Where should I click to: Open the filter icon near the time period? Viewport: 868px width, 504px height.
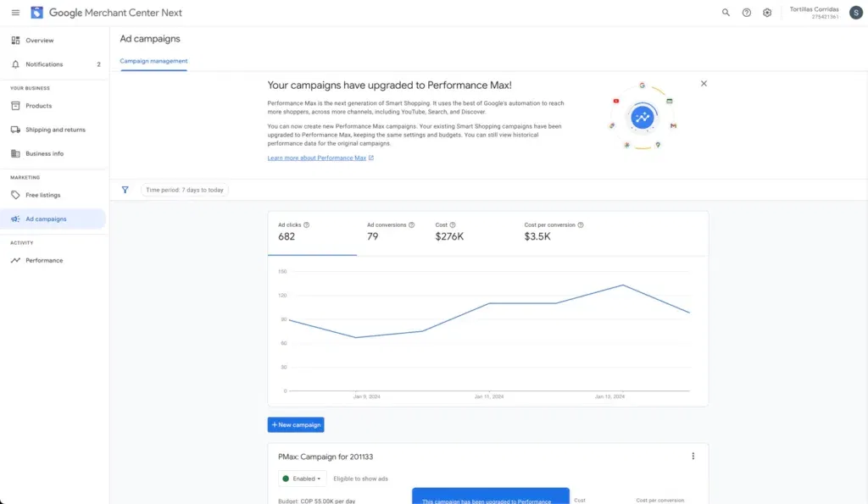(125, 190)
